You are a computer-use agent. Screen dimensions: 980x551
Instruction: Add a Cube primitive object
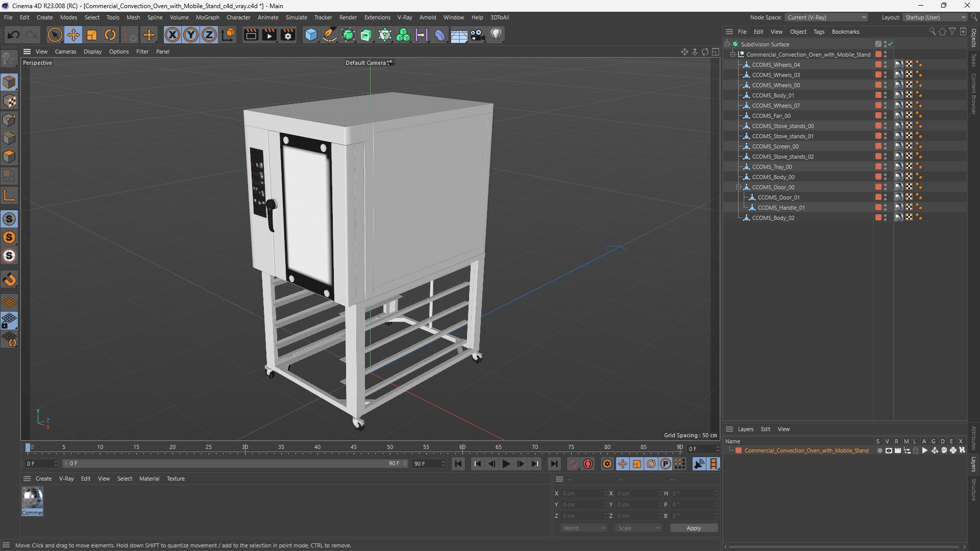(311, 35)
